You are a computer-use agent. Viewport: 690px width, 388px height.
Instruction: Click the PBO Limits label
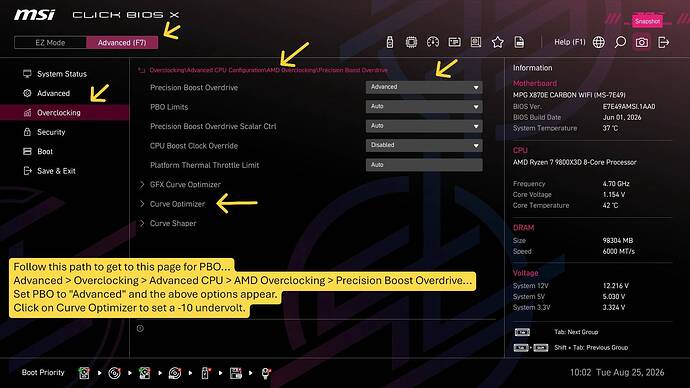169,107
